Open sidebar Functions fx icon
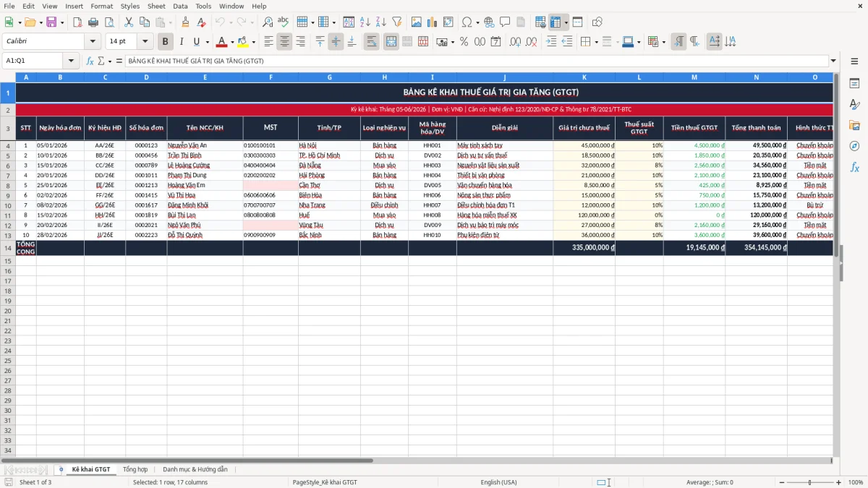The image size is (868, 488). (x=854, y=167)
